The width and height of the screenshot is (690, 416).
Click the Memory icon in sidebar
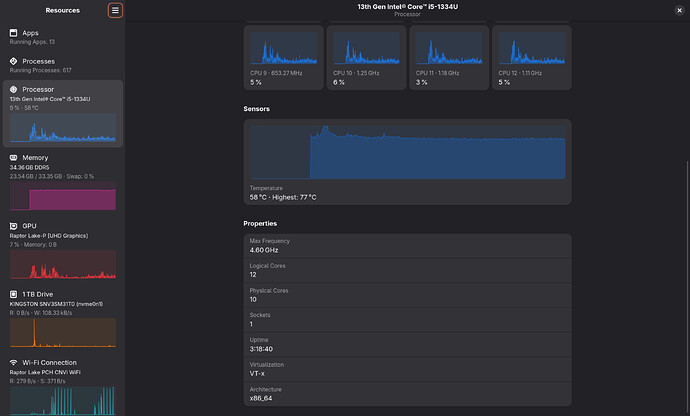coord(14,158)
